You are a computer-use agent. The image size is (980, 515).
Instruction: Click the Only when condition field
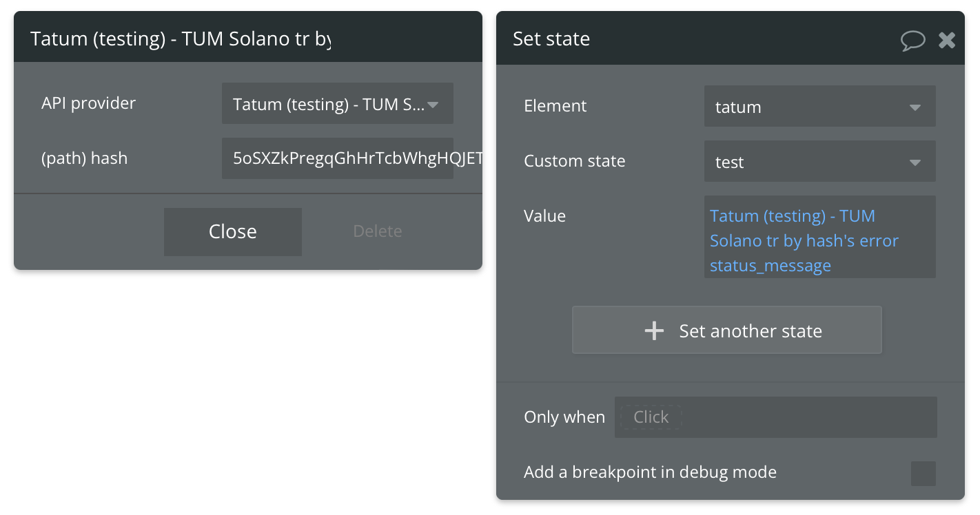775,417
